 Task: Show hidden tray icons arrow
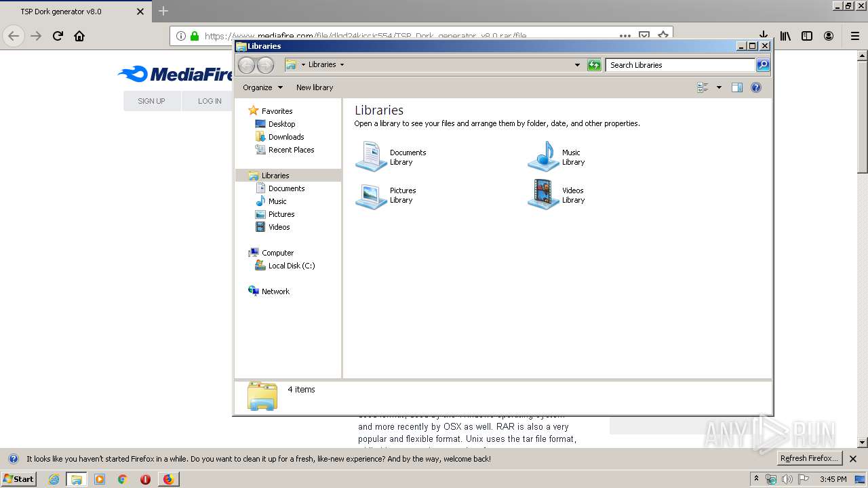point(756,479)
